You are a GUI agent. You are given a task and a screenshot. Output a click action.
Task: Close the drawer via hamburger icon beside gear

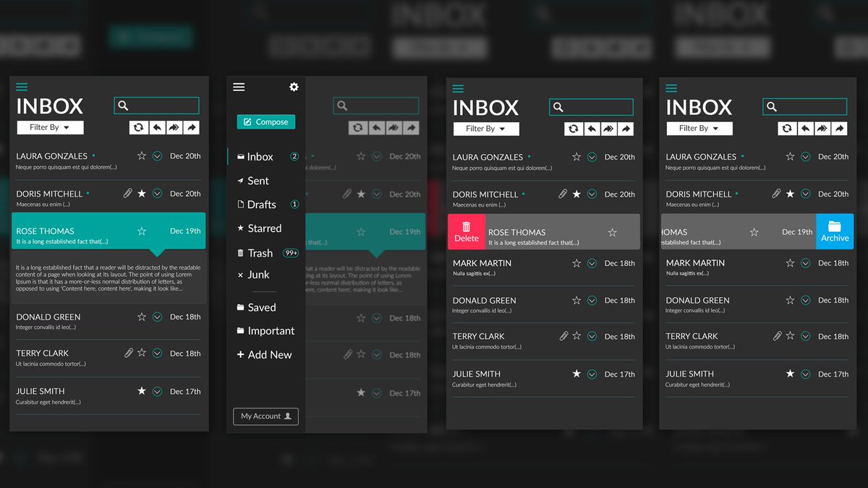click(x=239, y=87)
